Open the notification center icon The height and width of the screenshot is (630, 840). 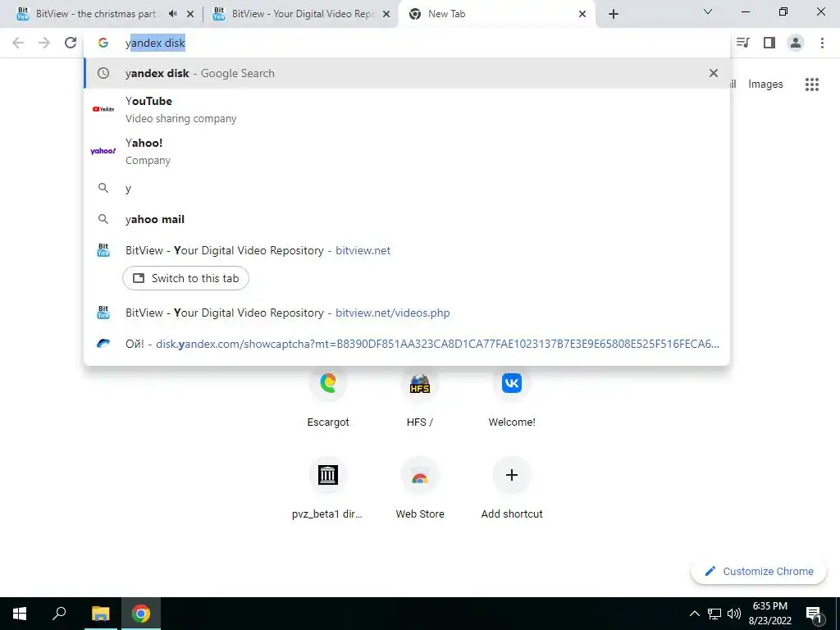[814, 614]
